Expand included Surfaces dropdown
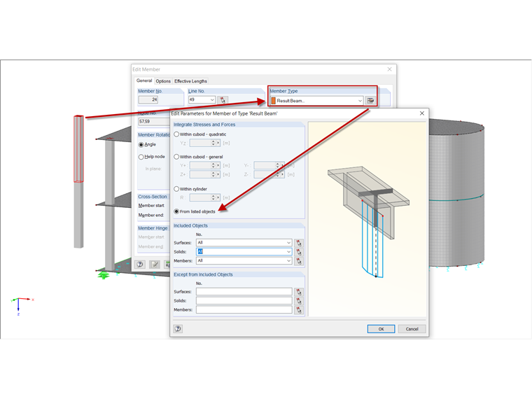Viewport: 532px width, 399px height. point(288,243)
